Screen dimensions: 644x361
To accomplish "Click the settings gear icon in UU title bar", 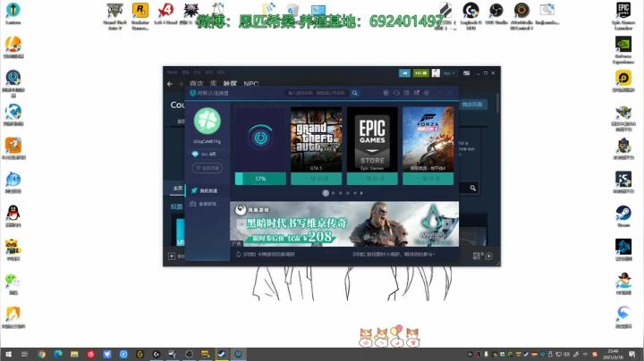I will (427, 93).
